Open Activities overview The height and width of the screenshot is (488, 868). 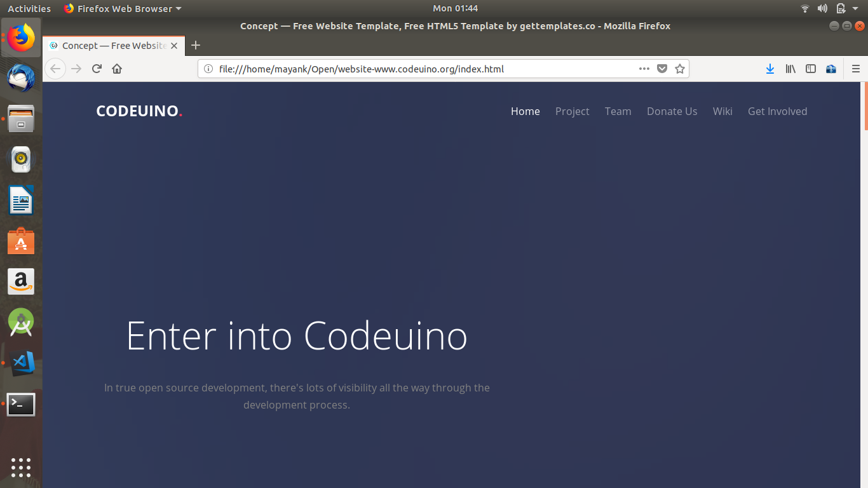coord(29,8)
